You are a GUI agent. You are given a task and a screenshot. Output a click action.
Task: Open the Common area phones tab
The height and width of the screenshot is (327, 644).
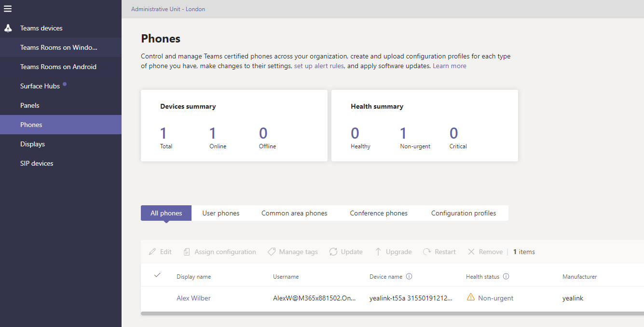pos(294,213)
